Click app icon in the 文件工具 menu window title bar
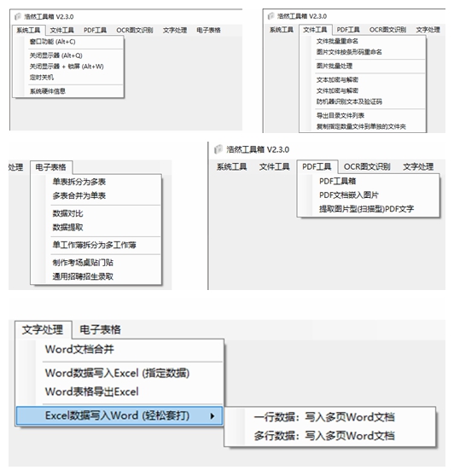 click(x=271, y=16)
